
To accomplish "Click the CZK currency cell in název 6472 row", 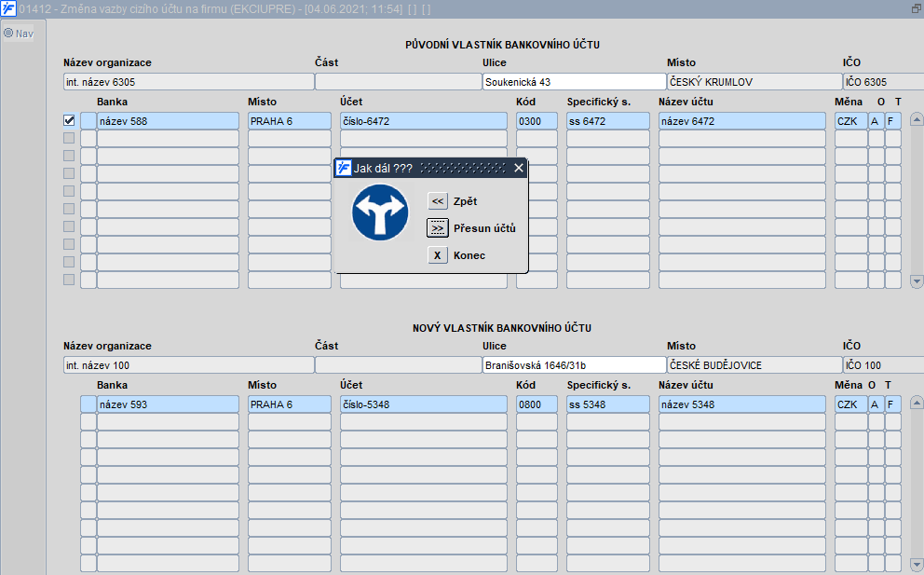I will point(849,121).
